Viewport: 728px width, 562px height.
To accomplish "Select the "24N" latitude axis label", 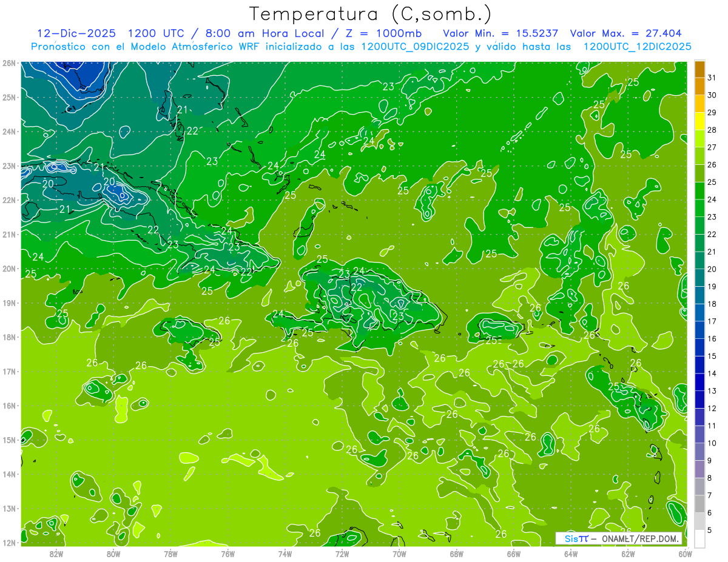I will point(8,132).
